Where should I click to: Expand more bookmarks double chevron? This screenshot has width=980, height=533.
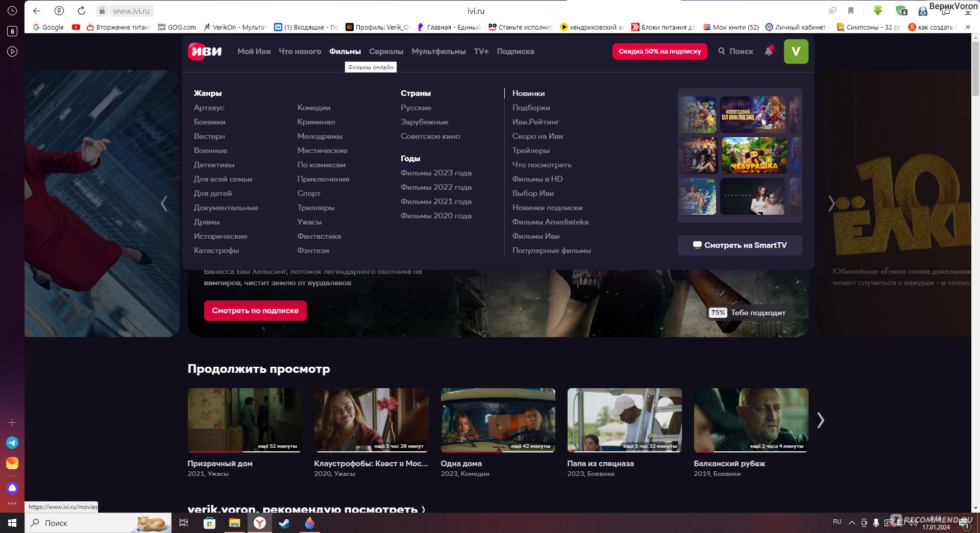coord(968,27)
